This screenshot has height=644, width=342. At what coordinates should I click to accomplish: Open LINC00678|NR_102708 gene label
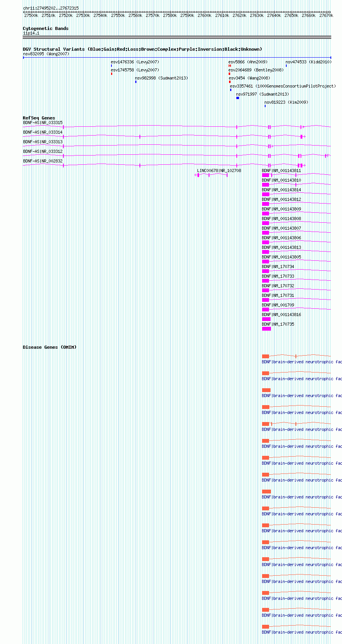pos(219,171)
